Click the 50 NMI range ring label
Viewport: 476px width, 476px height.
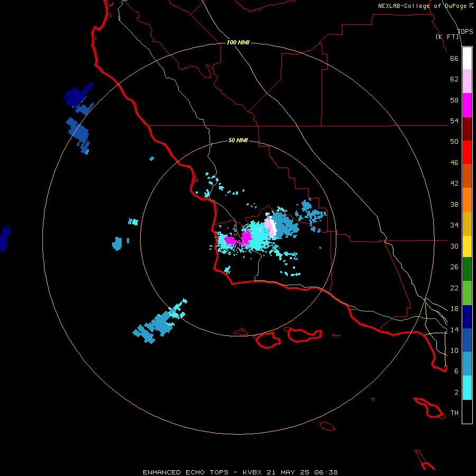(238, 140)
